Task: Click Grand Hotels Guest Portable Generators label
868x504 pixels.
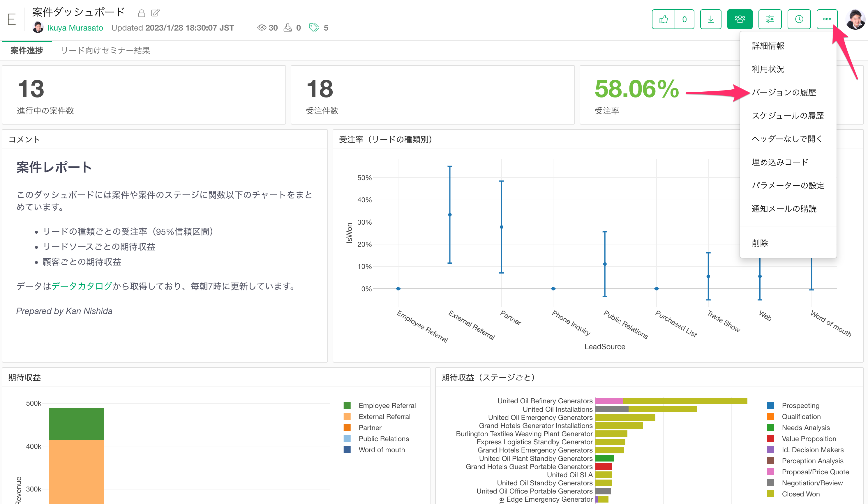Action: [x=529, y=466]
